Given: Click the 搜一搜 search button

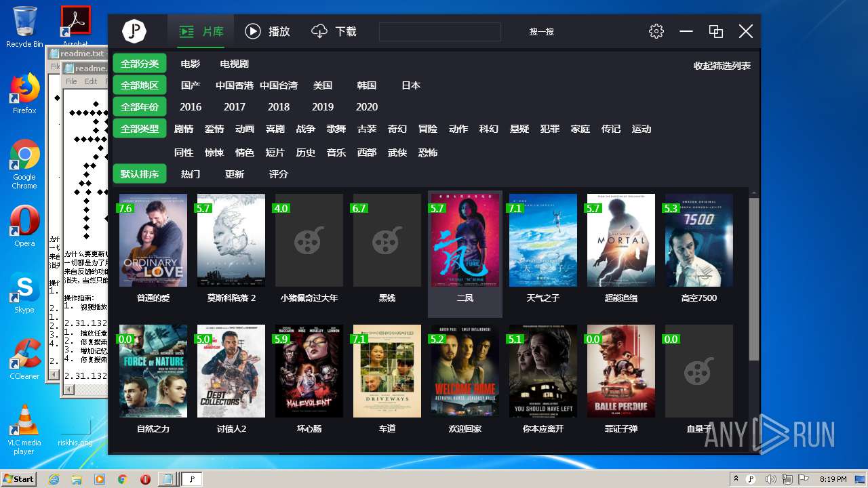Looking at the screenshot, I should coord(542,32).
